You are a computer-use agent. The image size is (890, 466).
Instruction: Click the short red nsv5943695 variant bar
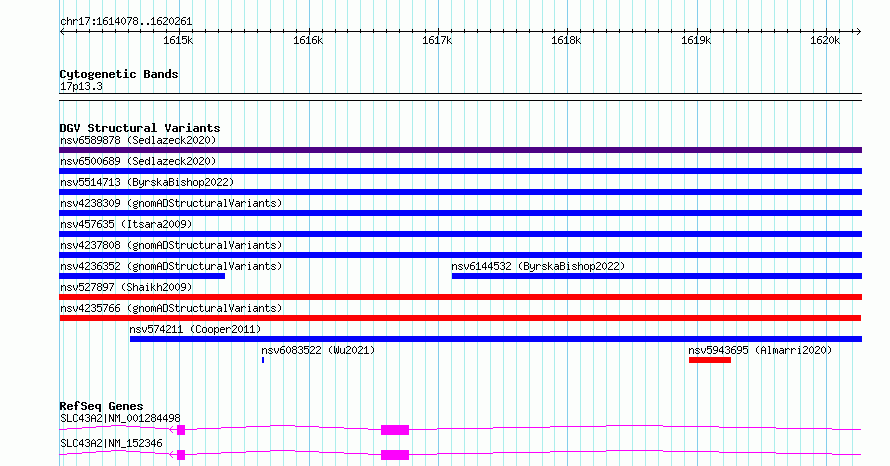click(x=710, y=360)
